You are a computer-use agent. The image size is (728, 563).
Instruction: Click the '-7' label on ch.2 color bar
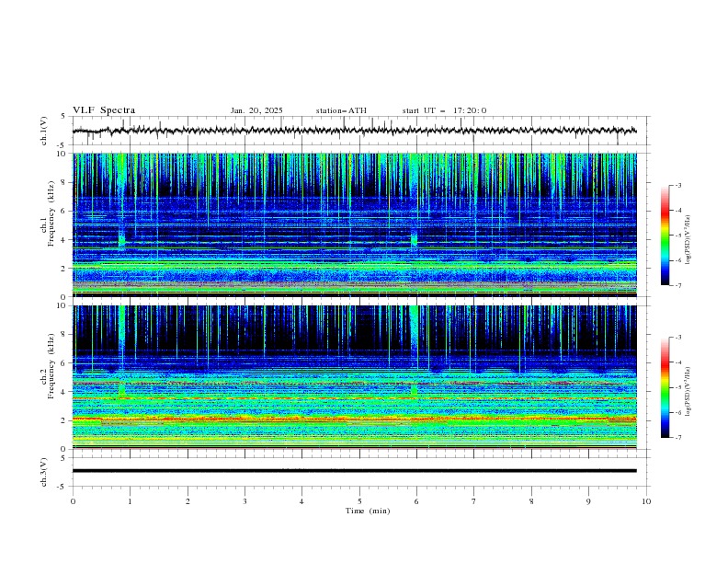[677, 438]
